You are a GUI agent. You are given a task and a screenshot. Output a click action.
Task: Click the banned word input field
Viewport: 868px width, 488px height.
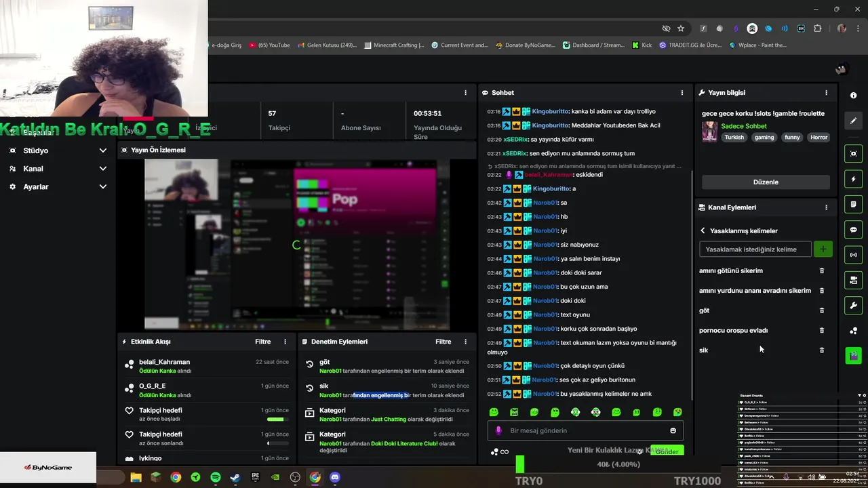[755, 249]
